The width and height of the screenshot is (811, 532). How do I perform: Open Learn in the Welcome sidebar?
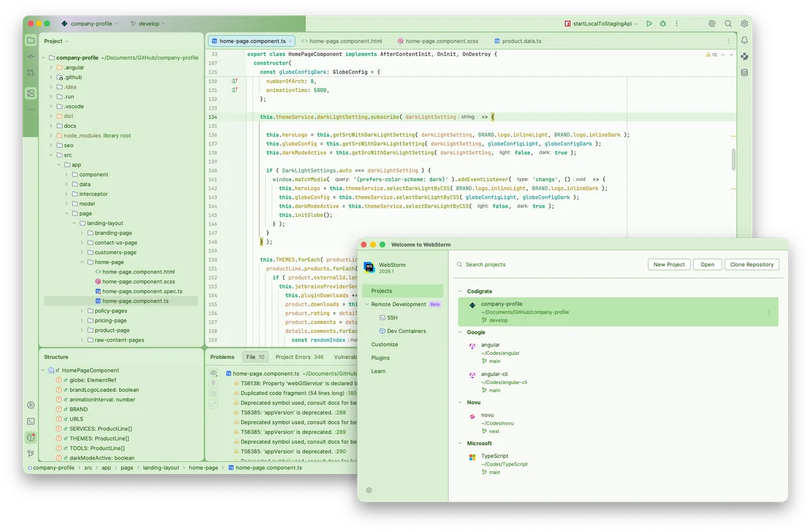[378, 371]
